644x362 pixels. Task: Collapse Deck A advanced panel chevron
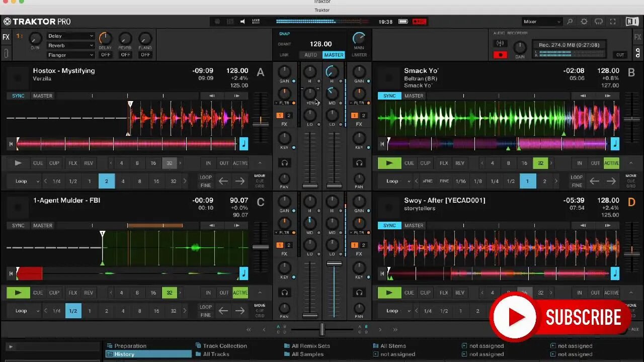[x=260, y=163]
